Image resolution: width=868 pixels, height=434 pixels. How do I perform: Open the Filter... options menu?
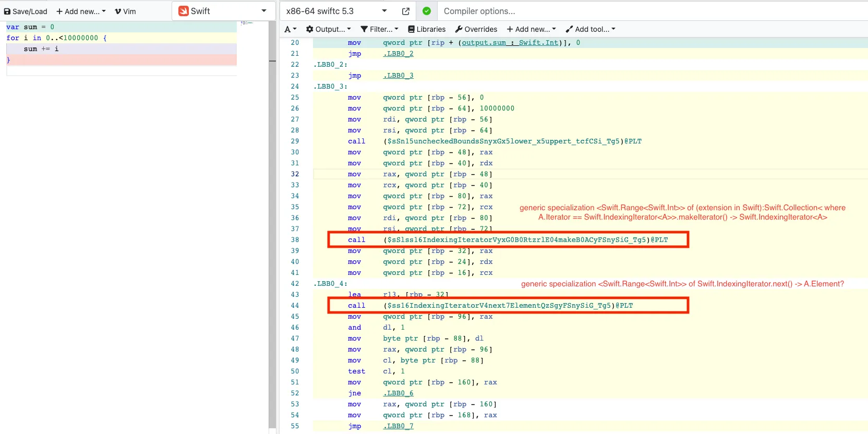tap(380, 29)
